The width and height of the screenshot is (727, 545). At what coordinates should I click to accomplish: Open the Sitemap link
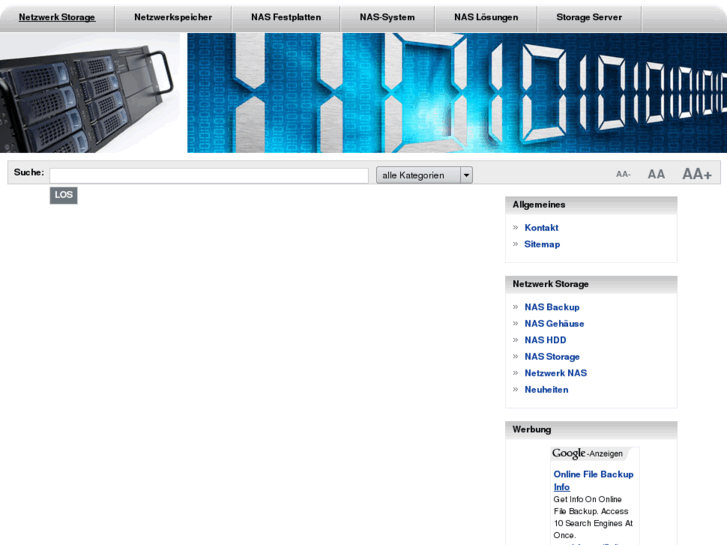pyautogui.click(x=542, y=244)
